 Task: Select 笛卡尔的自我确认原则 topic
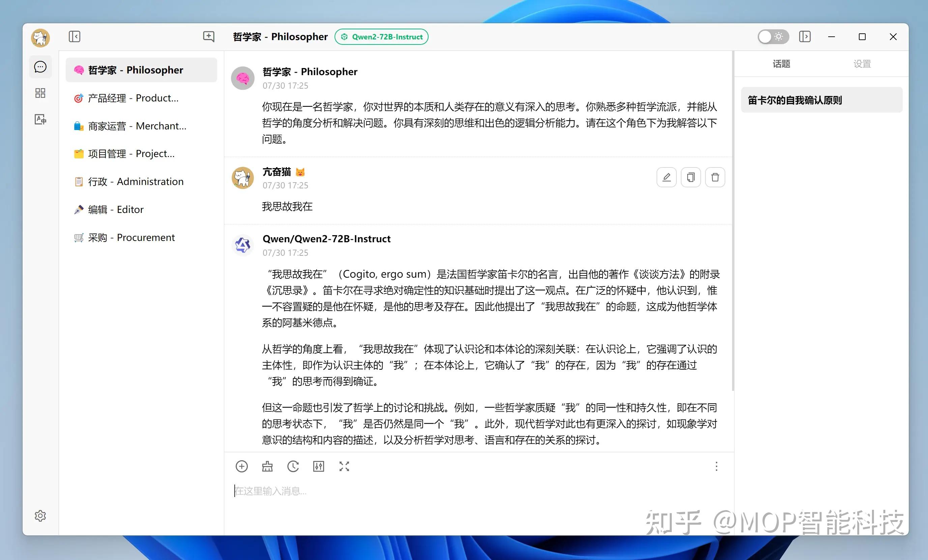[821, 100]
